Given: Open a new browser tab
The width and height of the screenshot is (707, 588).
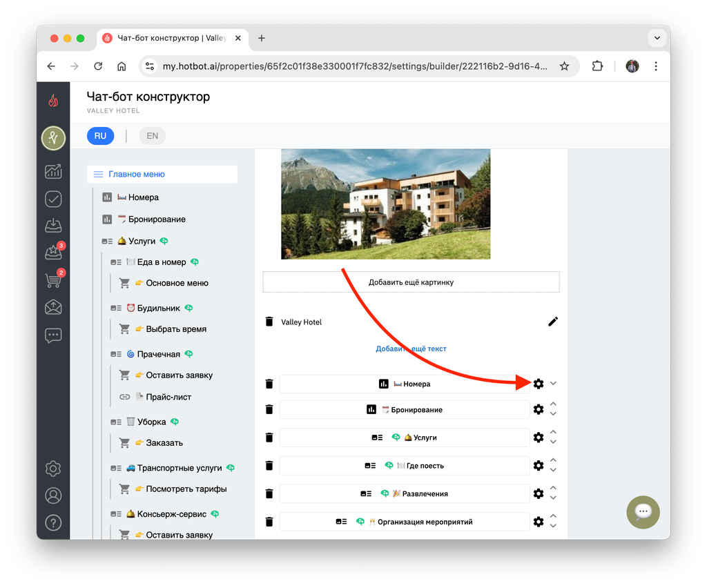Looking at the screenshot, I should [262, 38].
